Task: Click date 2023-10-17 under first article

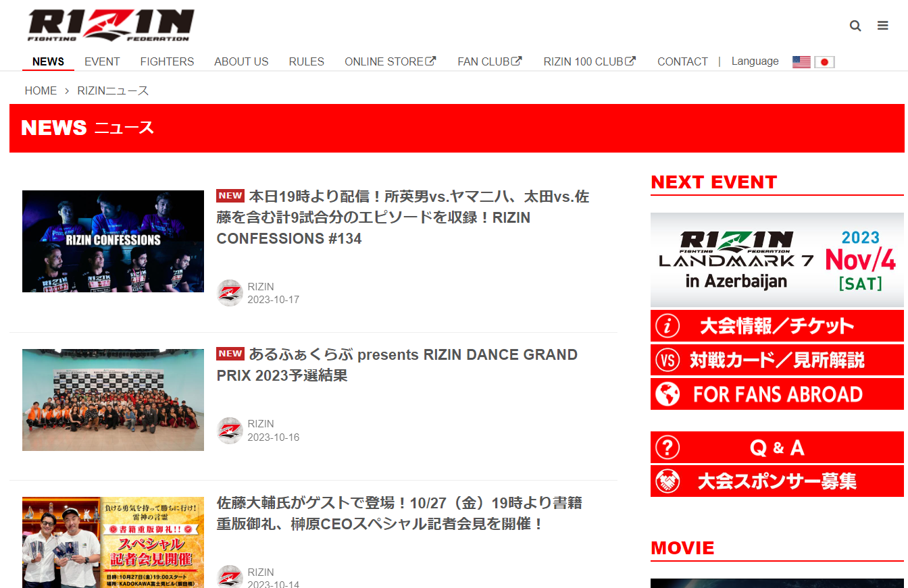Action: 273,300
